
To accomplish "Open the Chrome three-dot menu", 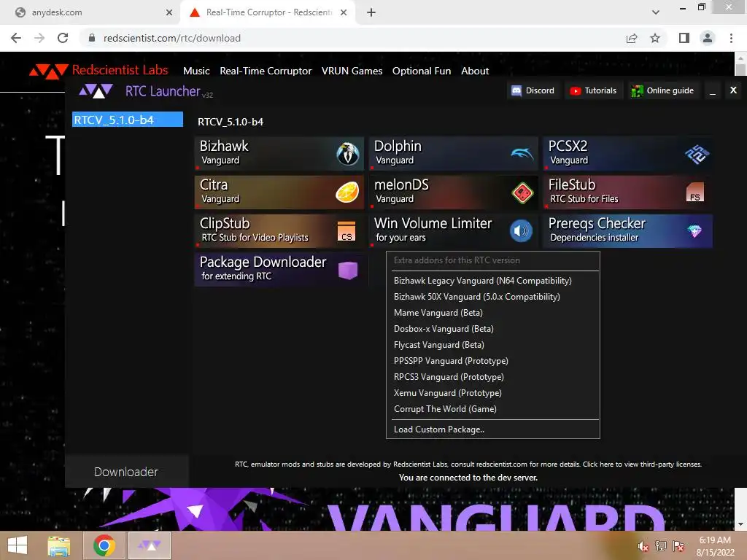I will [x=731, y=38].
